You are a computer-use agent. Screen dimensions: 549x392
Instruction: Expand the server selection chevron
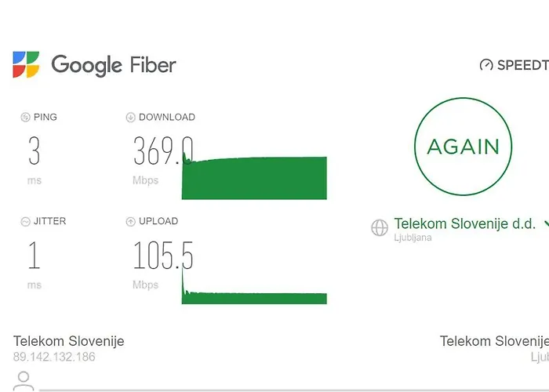point(546,224)
